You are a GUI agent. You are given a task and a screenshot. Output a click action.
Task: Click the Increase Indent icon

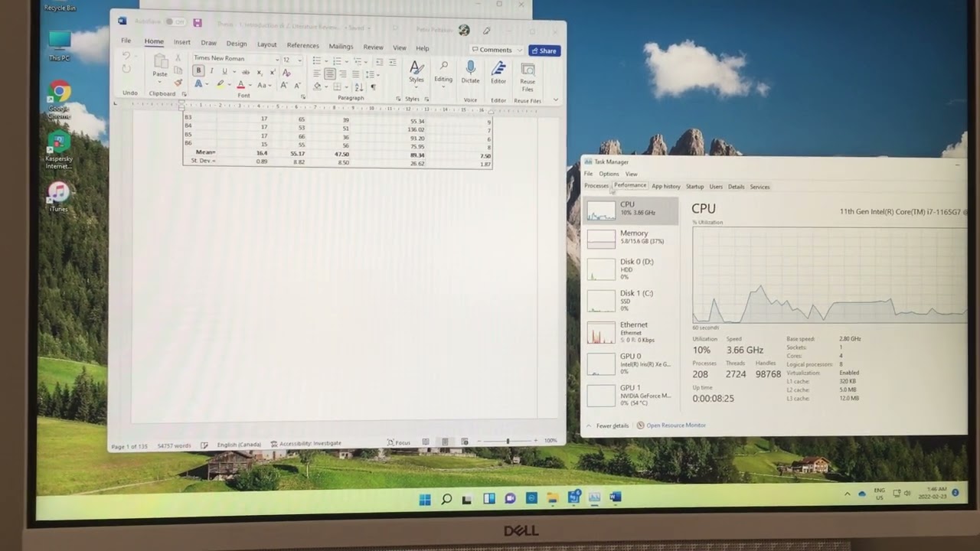tap(392, 61)
